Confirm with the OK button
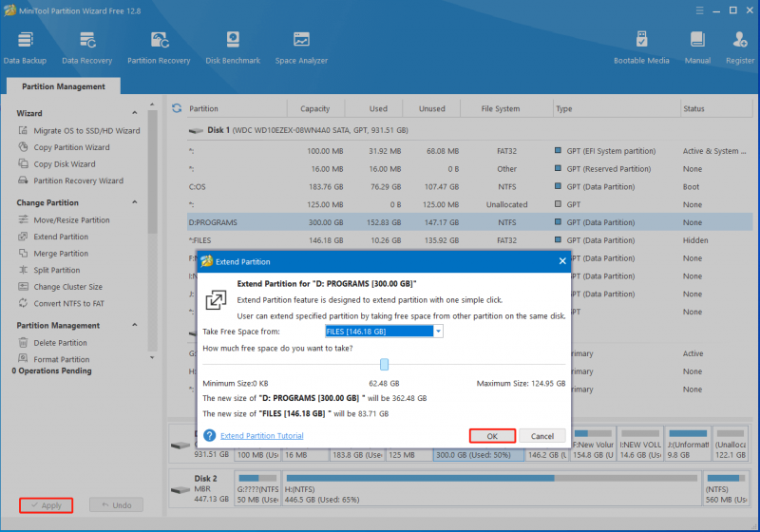 pyautogui.click(x=492, y=436)
